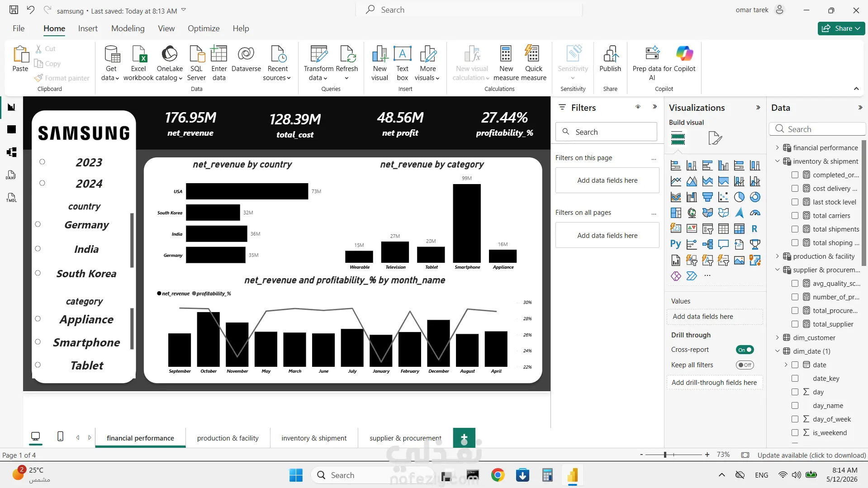The height and width of the screenshot is (488, 868).
Task: Expand the dim_customer table
Action: point(778,338)
